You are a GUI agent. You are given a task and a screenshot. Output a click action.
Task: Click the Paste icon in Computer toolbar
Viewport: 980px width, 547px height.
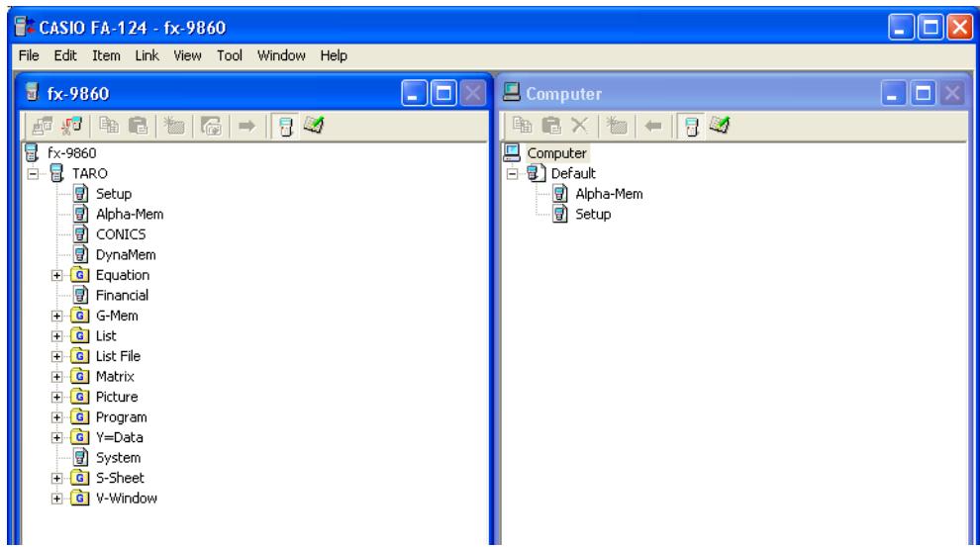pyautogui.click(x=551, y=126)
